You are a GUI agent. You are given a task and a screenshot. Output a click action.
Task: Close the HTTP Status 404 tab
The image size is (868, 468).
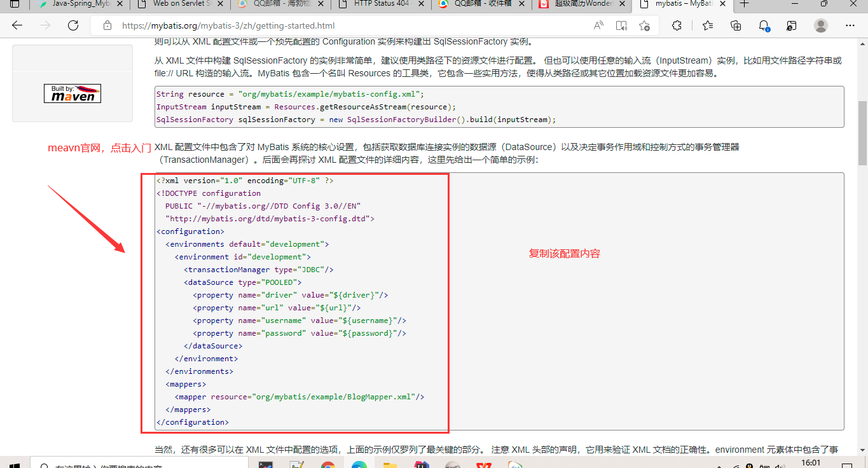point(422,4)
